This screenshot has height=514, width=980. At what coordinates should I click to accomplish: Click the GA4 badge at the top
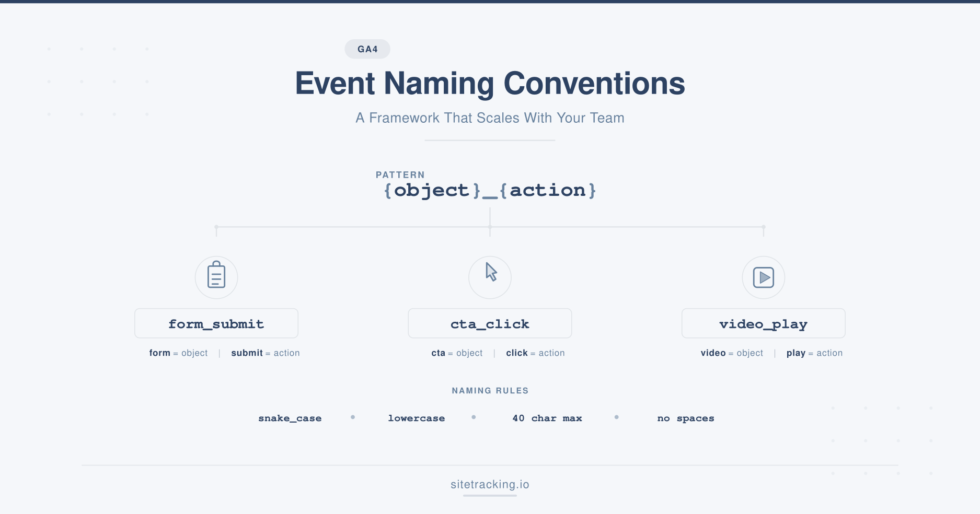367,49
